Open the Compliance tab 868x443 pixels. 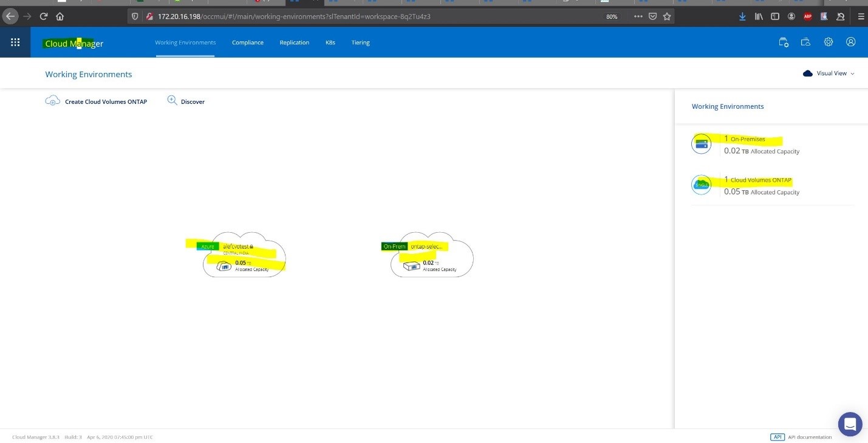coord(248,43)
